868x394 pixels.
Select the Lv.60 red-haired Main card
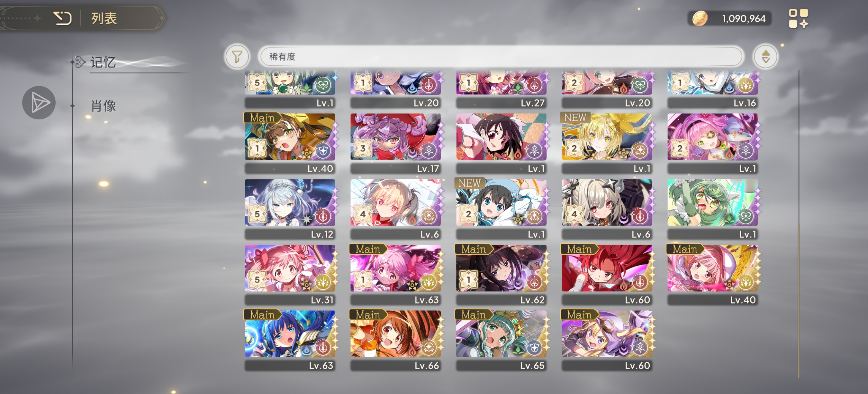point(607,275)
